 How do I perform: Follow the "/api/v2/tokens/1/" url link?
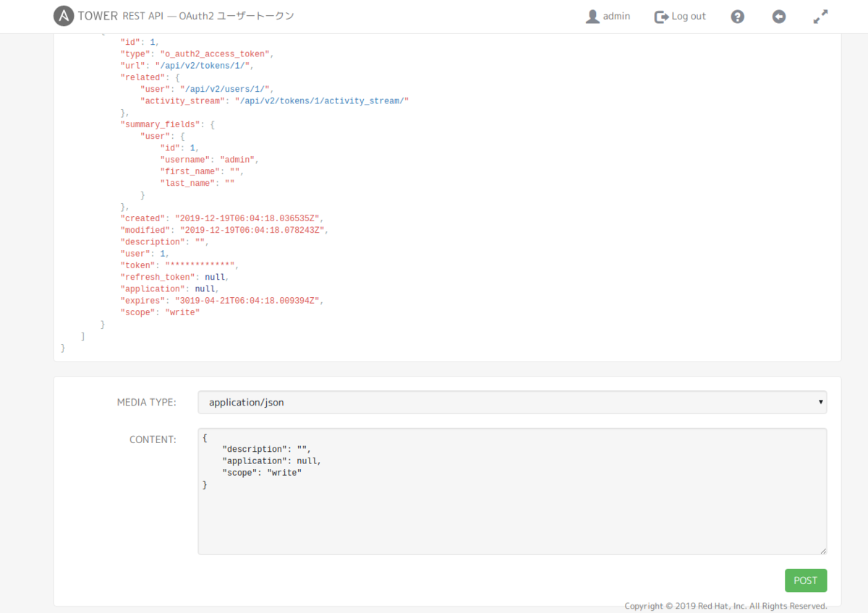click(x=203, y=66)
